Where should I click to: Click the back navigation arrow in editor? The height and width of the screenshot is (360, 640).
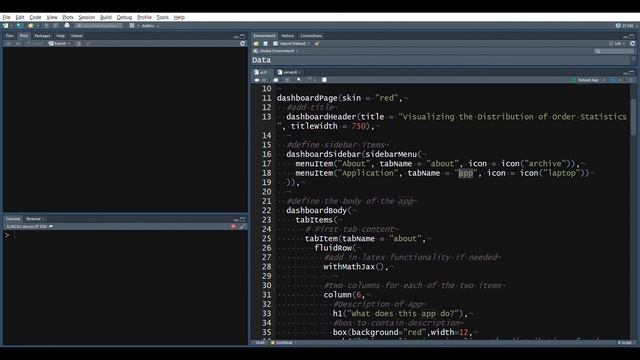click(x=257, y=80)
